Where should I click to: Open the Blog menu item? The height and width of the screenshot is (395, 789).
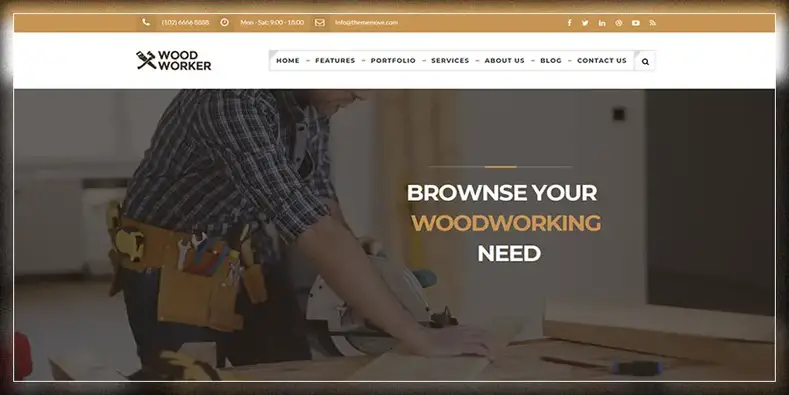[551, 60]
